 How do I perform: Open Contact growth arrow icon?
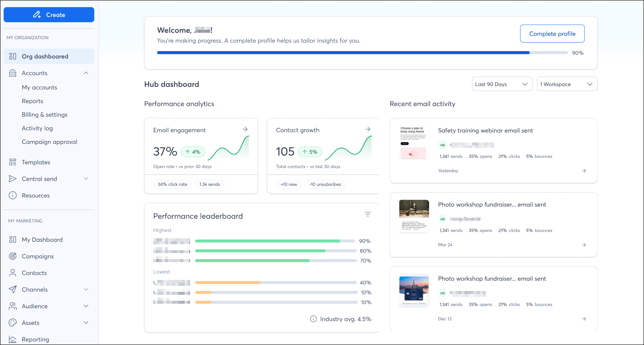(x=368, y=129)
